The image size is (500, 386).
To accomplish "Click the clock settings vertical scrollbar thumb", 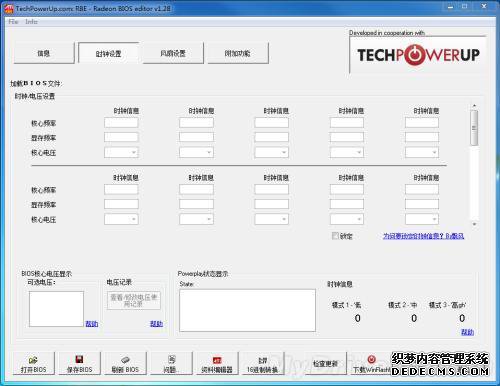I will click(x=474, y=128).
